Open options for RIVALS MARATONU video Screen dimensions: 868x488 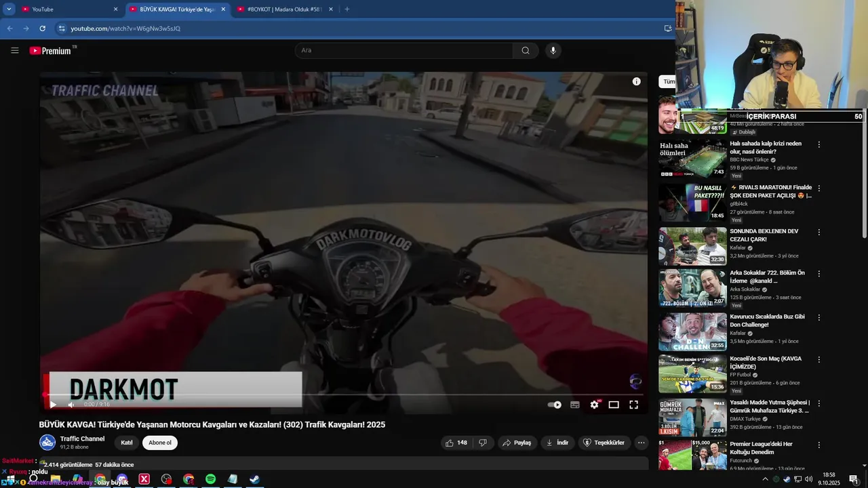[818, 188]
